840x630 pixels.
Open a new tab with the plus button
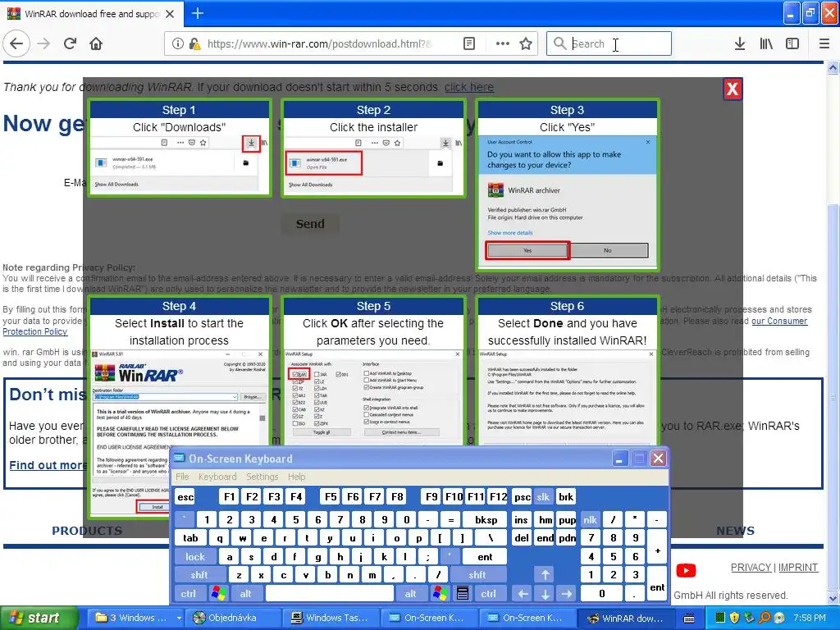pos(197,13)
